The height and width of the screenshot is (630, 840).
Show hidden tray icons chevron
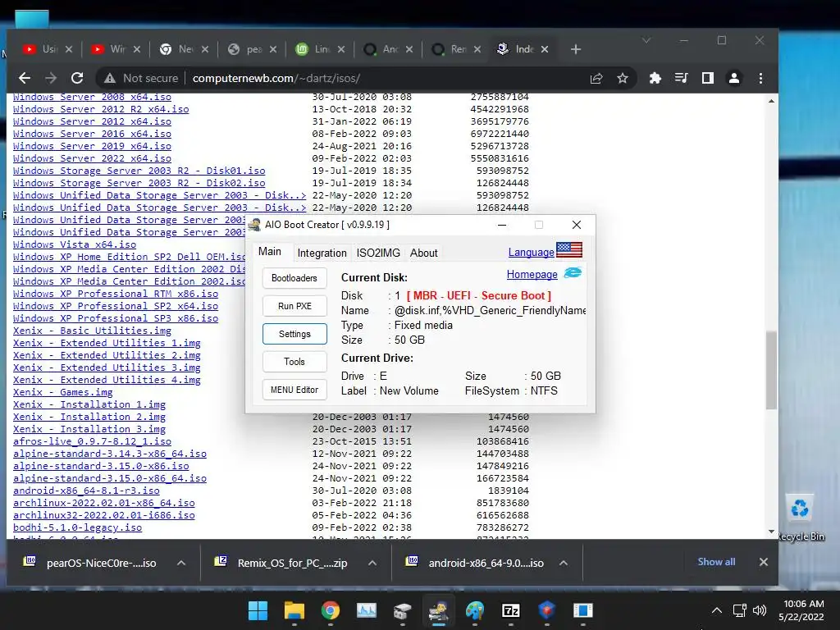[x=716, y=610]
